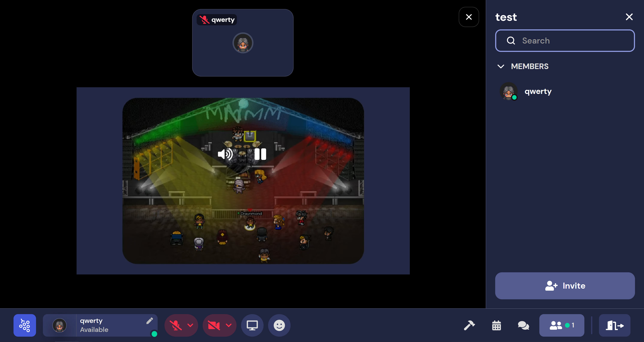Open the chat panel
Viewport: 644px width, 342px height.
[523, 325]
